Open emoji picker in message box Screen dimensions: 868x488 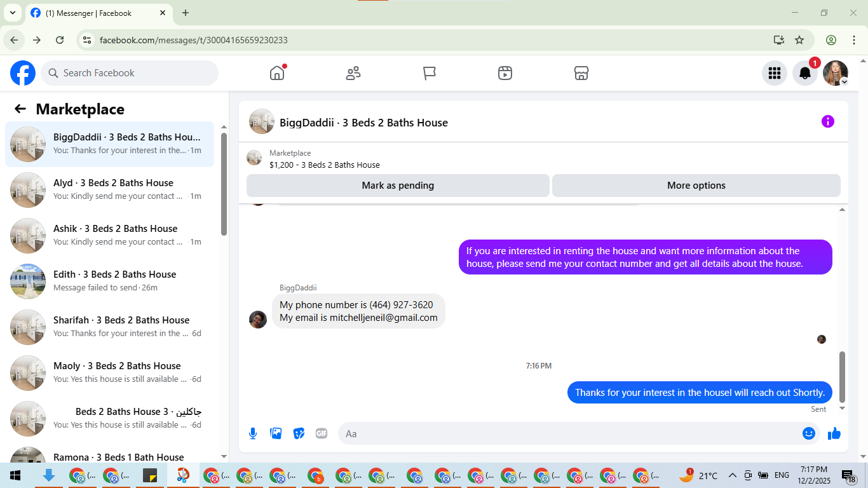pos(808,433)
